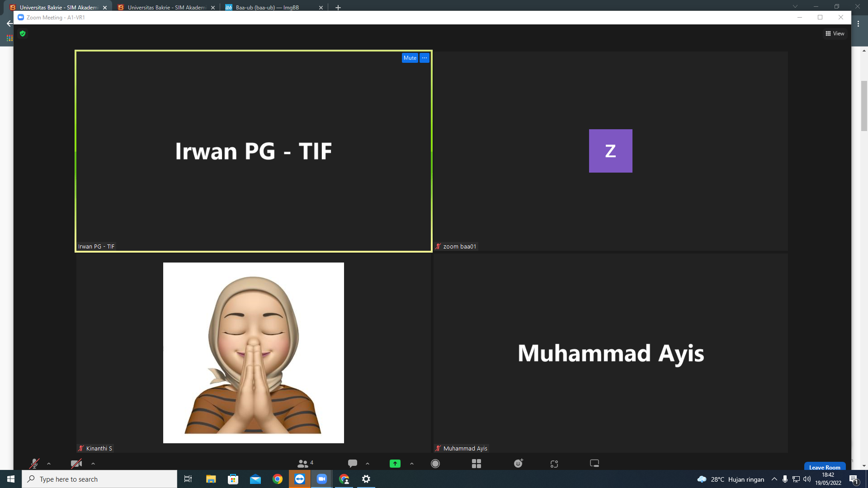Show hidden system tray icons
Viewport: 868px width, 488px height.
pos(774,479)
